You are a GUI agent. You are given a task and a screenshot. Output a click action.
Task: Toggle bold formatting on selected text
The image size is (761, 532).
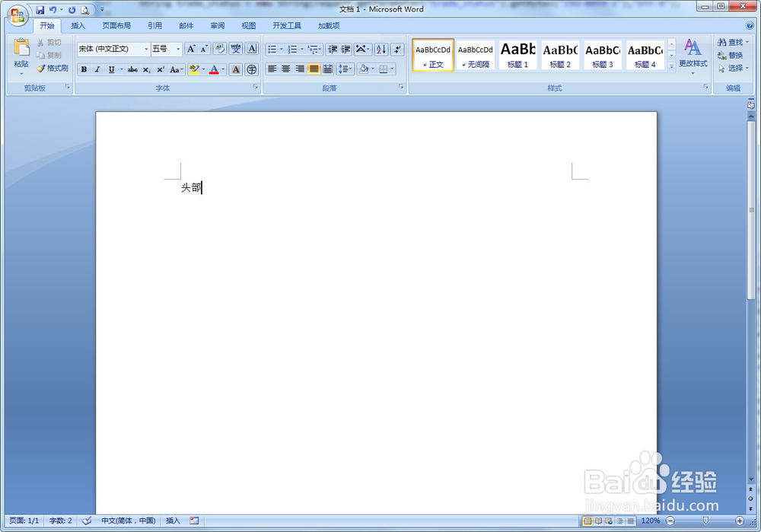[x=85, y=69]
